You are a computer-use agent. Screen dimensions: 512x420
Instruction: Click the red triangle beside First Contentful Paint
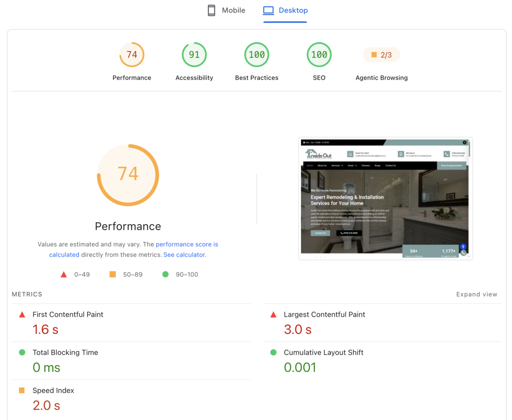[22, 315]
